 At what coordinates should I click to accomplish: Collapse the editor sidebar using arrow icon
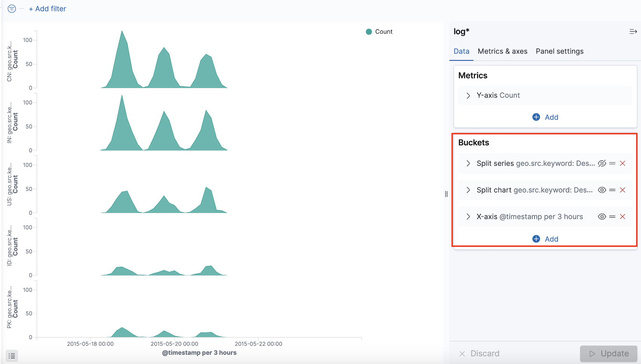[633, 32]
